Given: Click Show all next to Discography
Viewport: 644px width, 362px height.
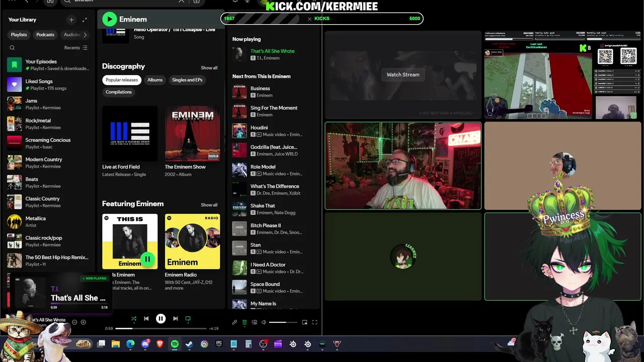Looking at the screenshot, I should coord(209,68).
